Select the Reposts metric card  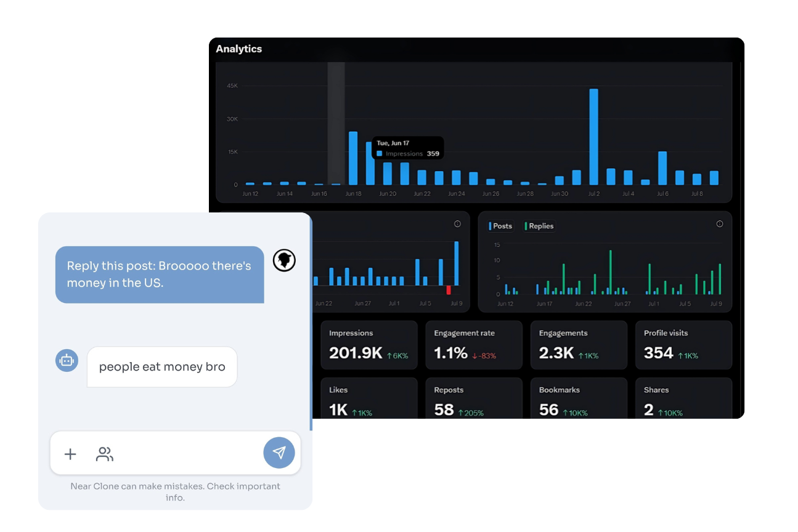pos(473,400)
